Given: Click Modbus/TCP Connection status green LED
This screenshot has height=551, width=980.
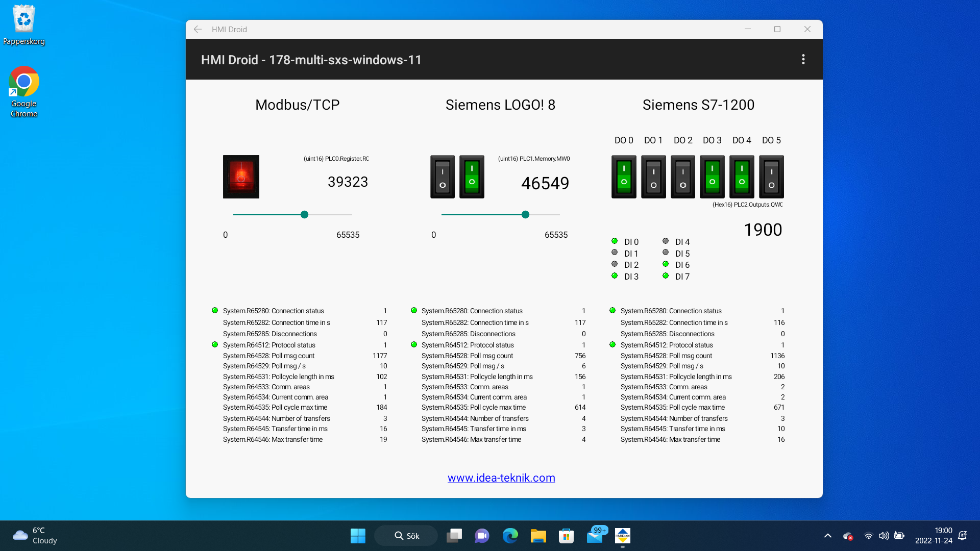Looking at the screenshot, I should point(215,310).
